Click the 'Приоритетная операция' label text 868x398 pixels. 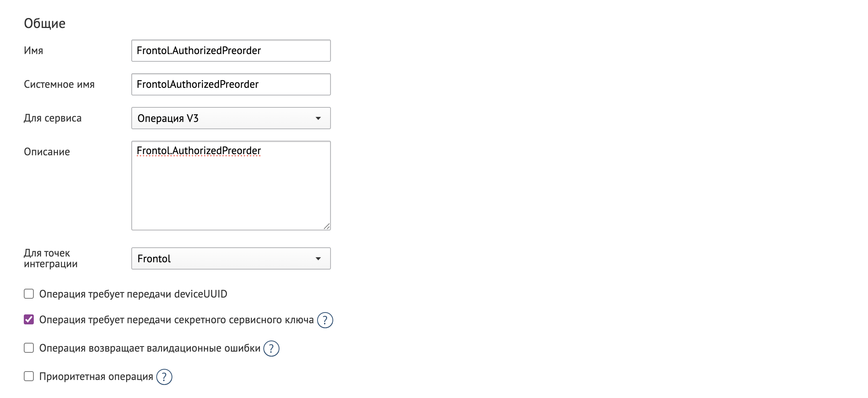pyautogui.click(x=96, y=377)
